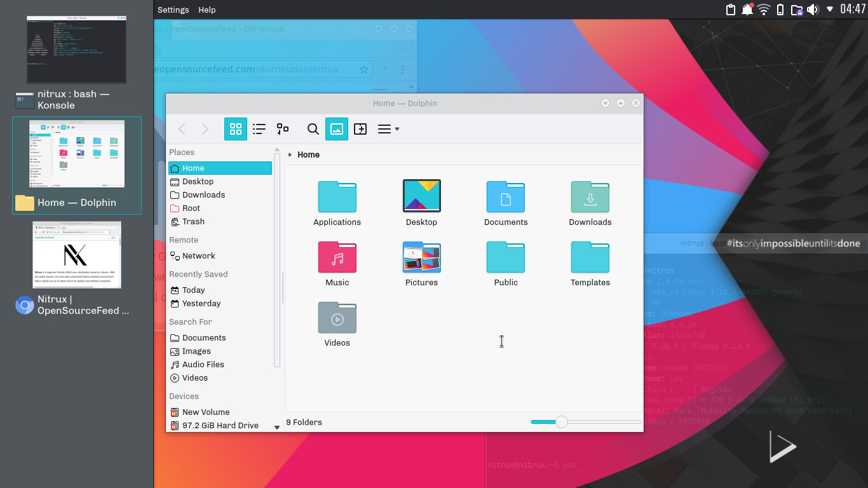Click the scroll-down arrow below Devices
The width and height of the screenshot is (868, 488).
276,427
